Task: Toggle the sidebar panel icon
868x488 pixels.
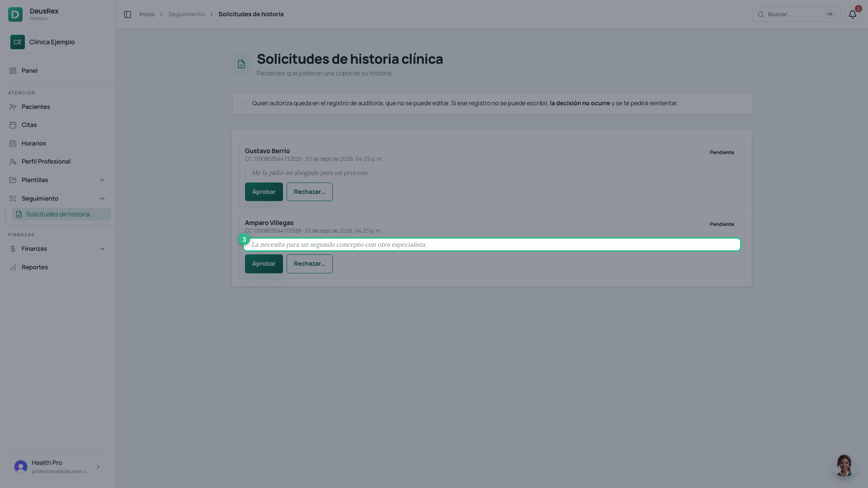Action: [x=127, y=14]
